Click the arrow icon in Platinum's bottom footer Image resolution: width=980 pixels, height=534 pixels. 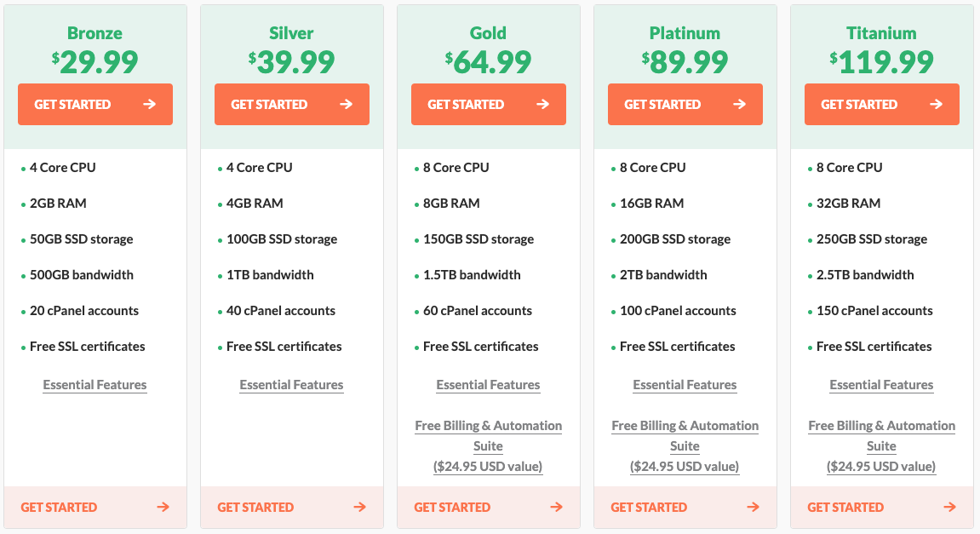pyautogui.click(x=754, y=507)
